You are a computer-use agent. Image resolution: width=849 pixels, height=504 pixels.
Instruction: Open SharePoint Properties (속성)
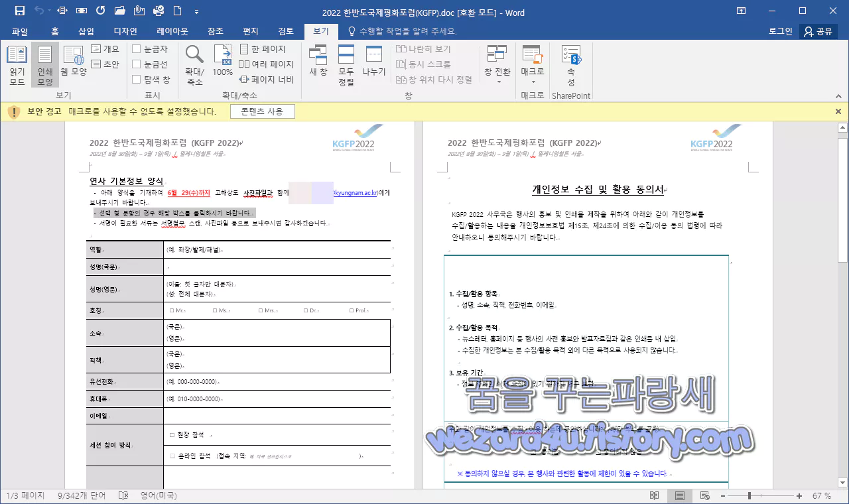click(x=571, y=66)
